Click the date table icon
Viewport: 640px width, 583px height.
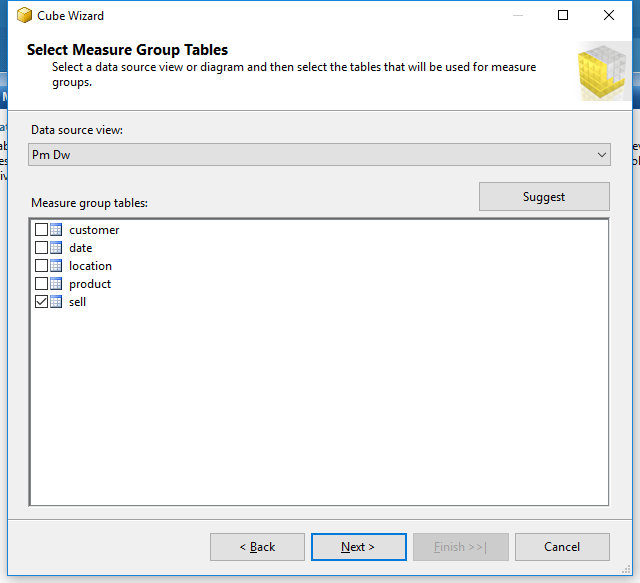click(56, 248)
